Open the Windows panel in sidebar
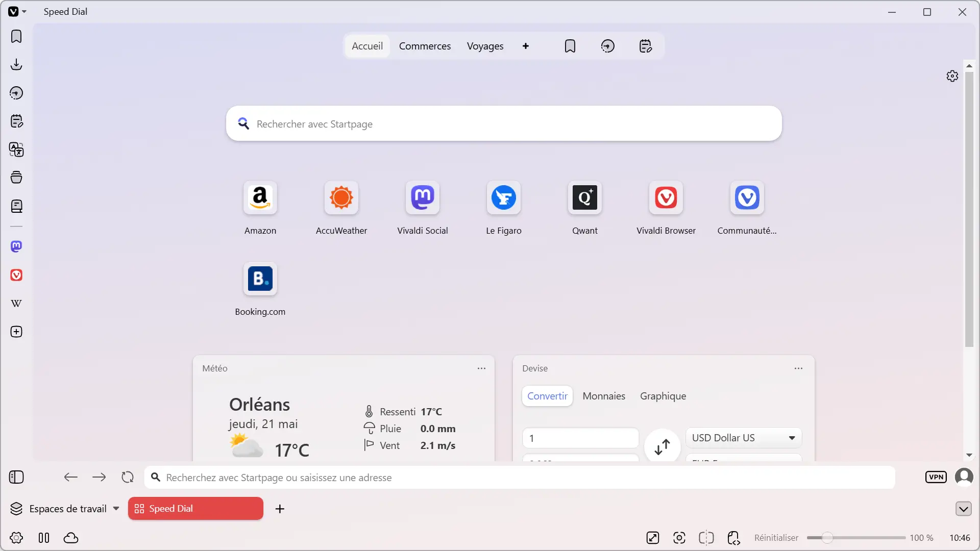The image size is (980, 551). coord(16,178)
